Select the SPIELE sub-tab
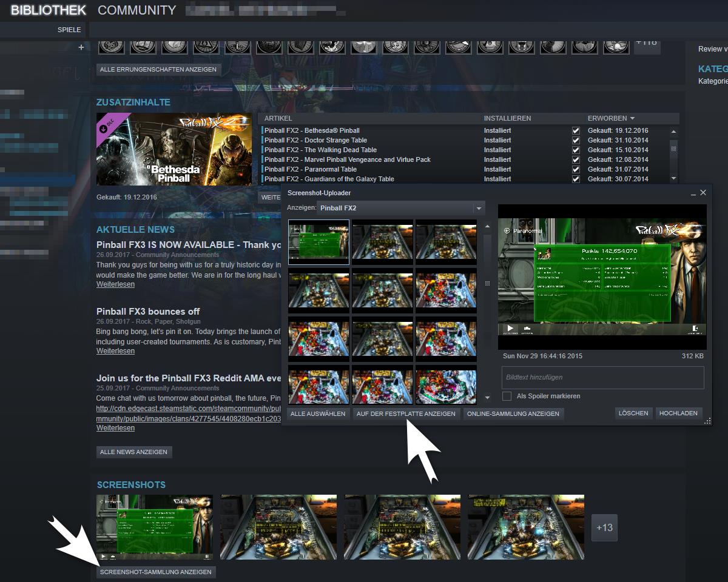Image resolution: width=728 pixels, height=582 pixels. point(69,30)
